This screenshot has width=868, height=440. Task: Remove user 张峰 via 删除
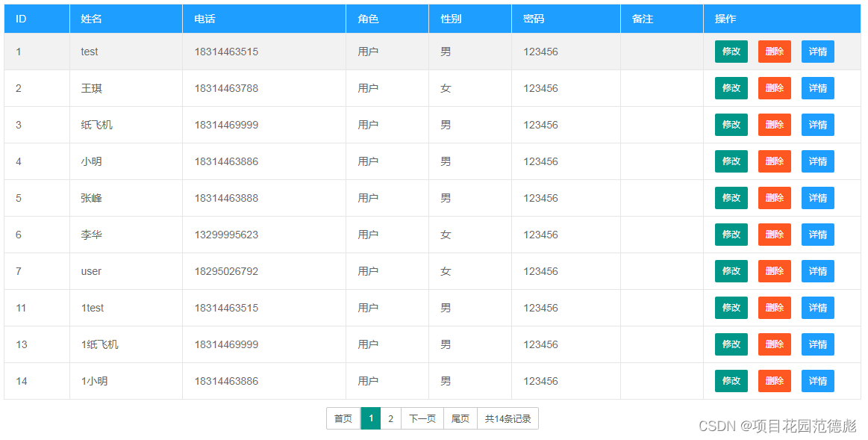(x=774, y=198)
